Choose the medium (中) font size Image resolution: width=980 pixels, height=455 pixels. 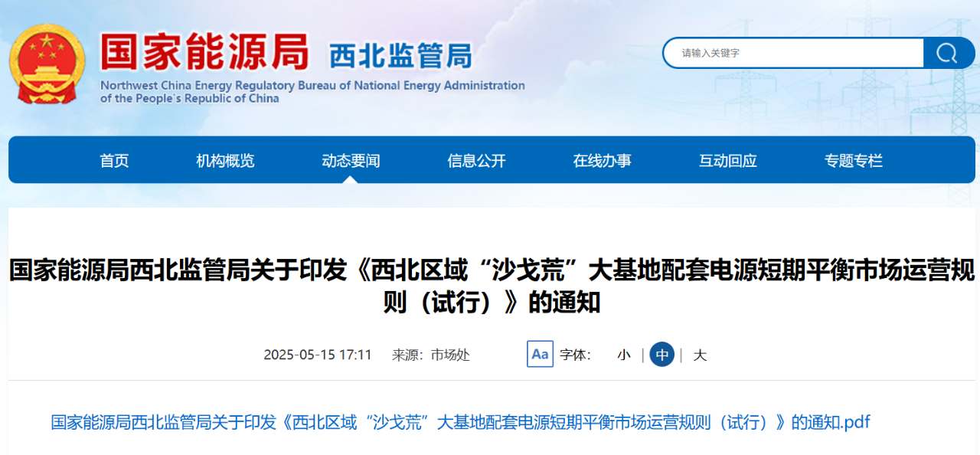coord(661,355)
